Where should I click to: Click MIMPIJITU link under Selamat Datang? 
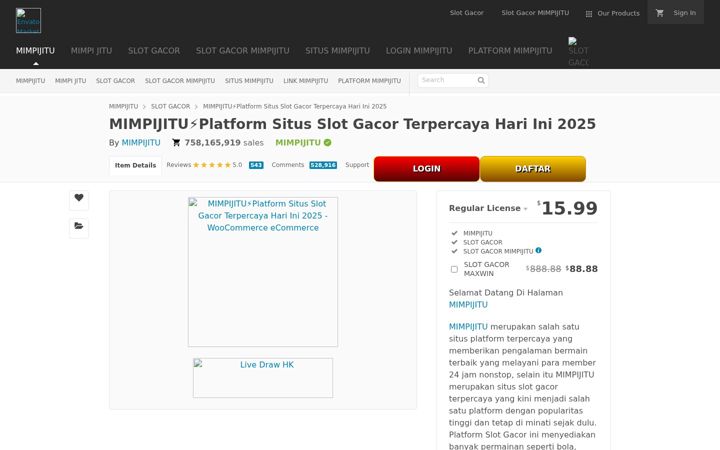[468, 305]
